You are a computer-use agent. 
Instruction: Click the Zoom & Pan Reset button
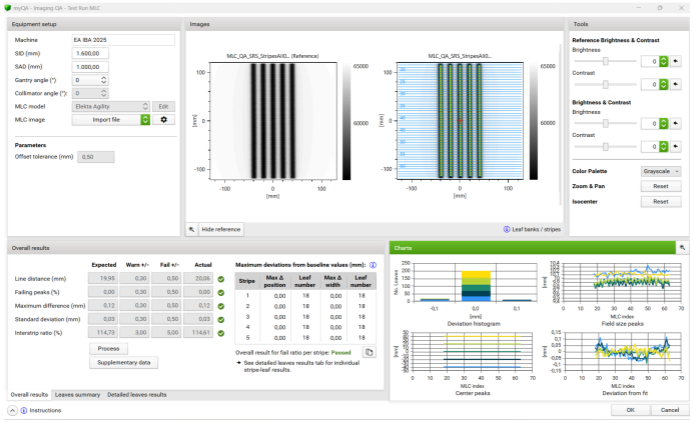coord(659,186)
